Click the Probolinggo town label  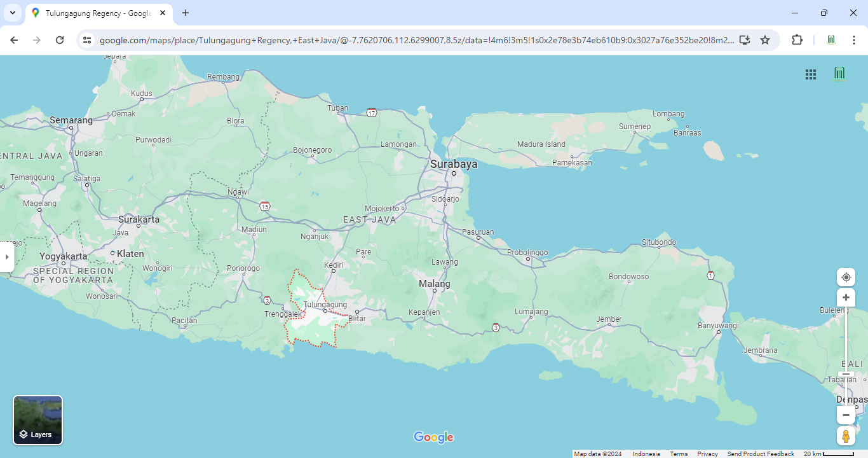click(527, 253)
